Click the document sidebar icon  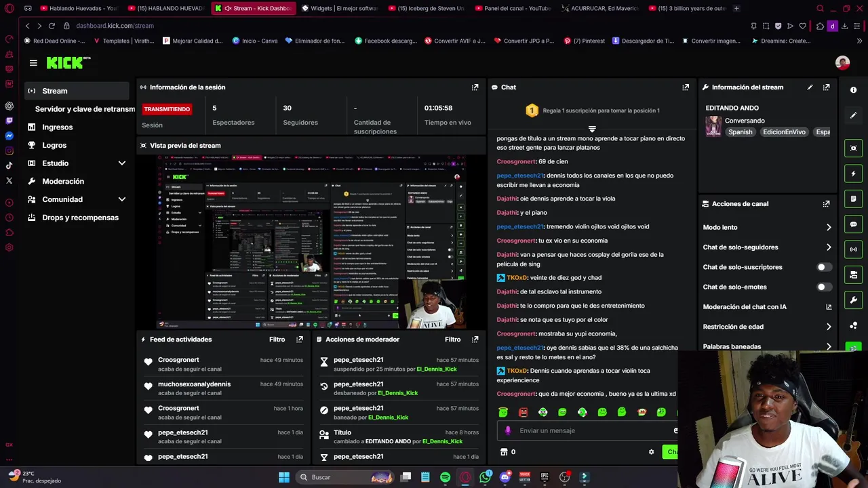pyautogui.click(x=853, y=199)
